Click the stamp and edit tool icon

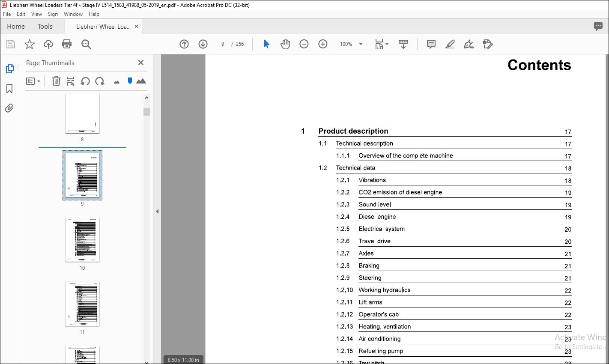[x=487, y=44]
